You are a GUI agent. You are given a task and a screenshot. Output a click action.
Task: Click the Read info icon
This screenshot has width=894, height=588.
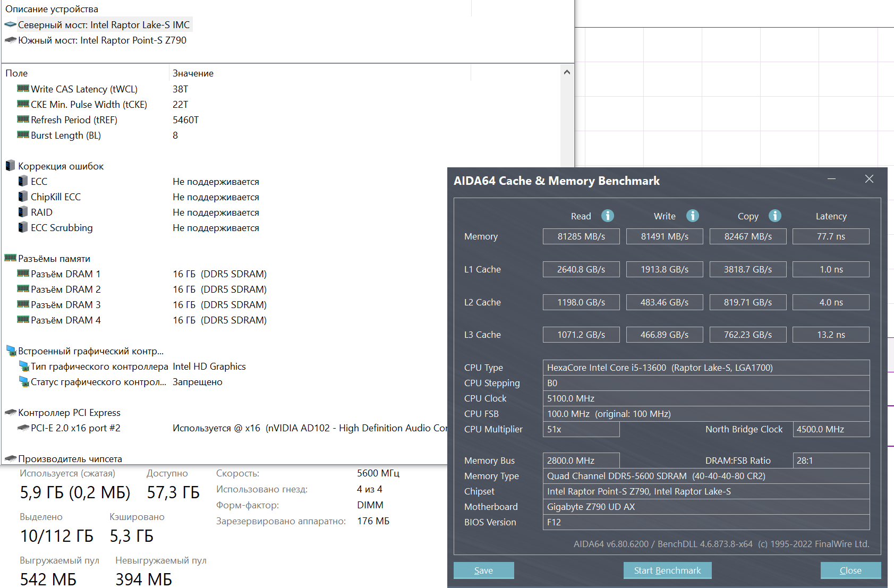click(608, 216)
